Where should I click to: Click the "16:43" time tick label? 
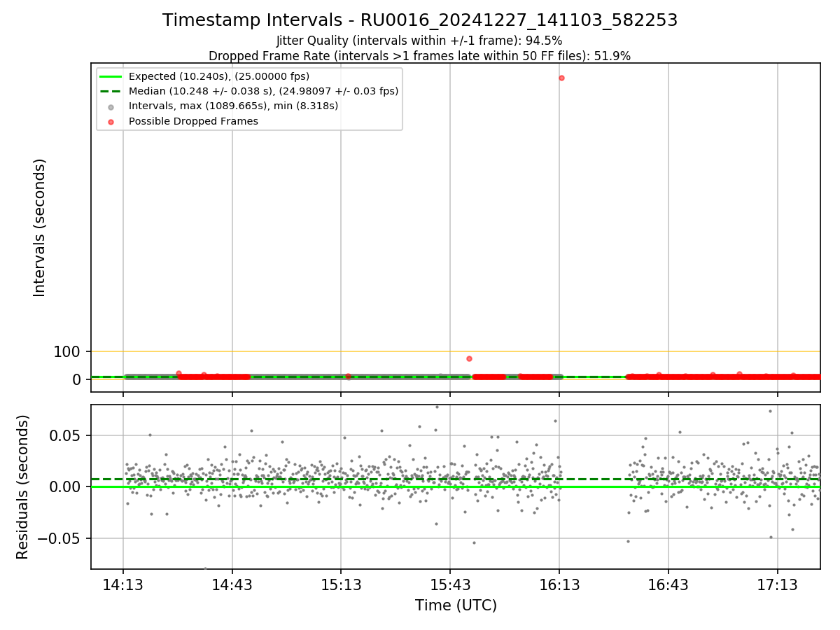click(x=668, y=584)
